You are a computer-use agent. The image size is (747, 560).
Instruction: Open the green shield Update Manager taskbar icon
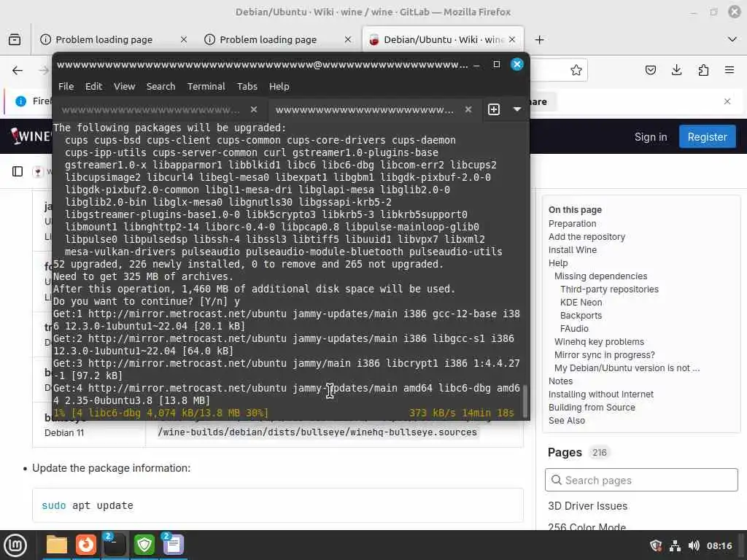pyautogui.click(x=144, y=545)
